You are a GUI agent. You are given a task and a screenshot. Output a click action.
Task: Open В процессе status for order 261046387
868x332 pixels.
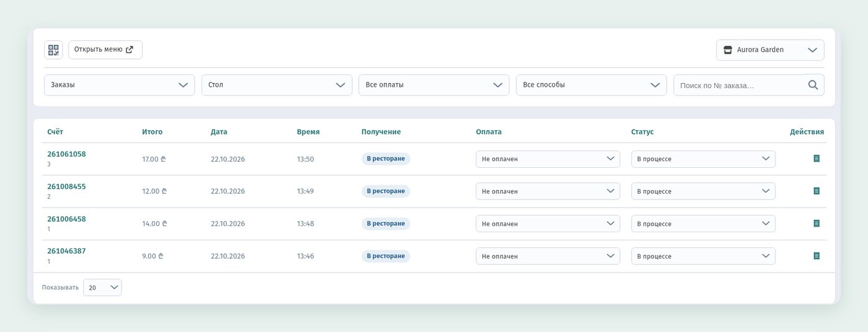coord(703,256)
